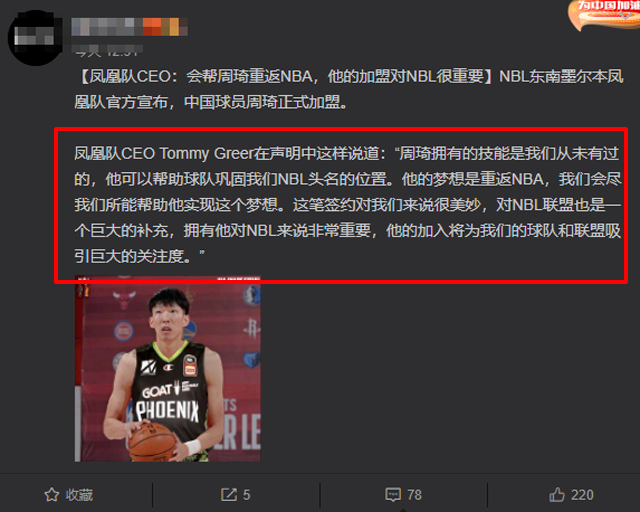
Task: Click the comment count 78
Action: 414,495
